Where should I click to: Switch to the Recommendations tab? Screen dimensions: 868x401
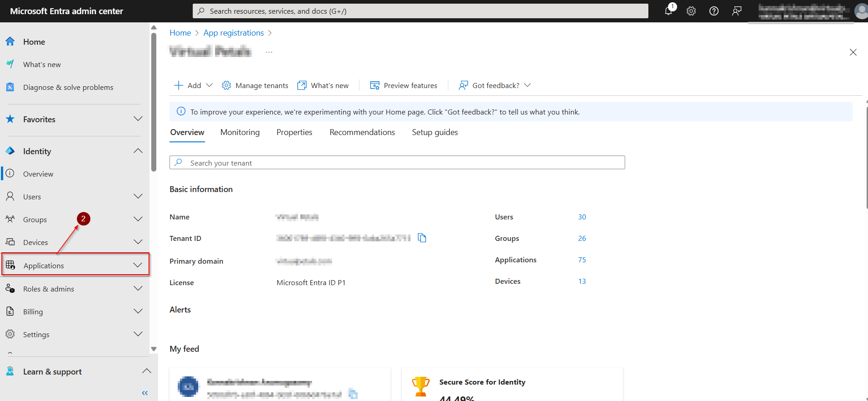[362, 132]
